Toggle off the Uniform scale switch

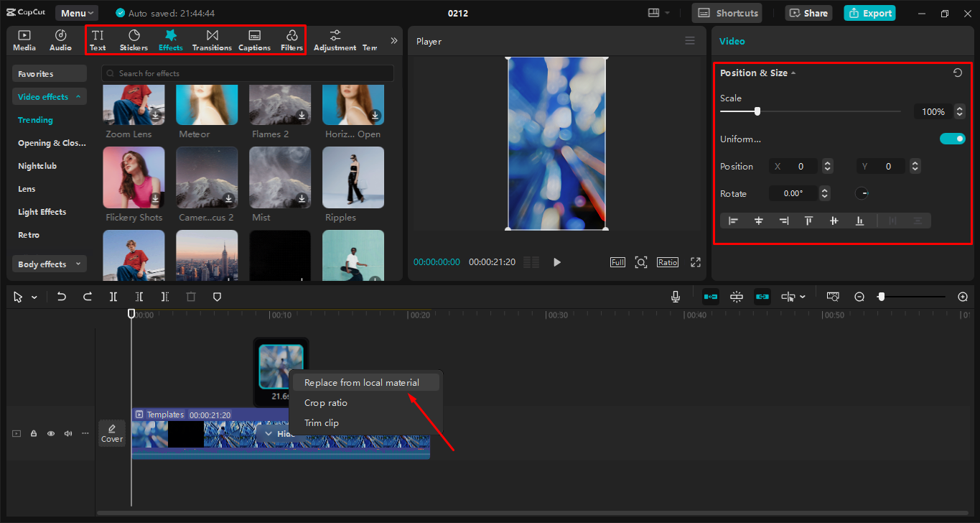coord(952,138)
